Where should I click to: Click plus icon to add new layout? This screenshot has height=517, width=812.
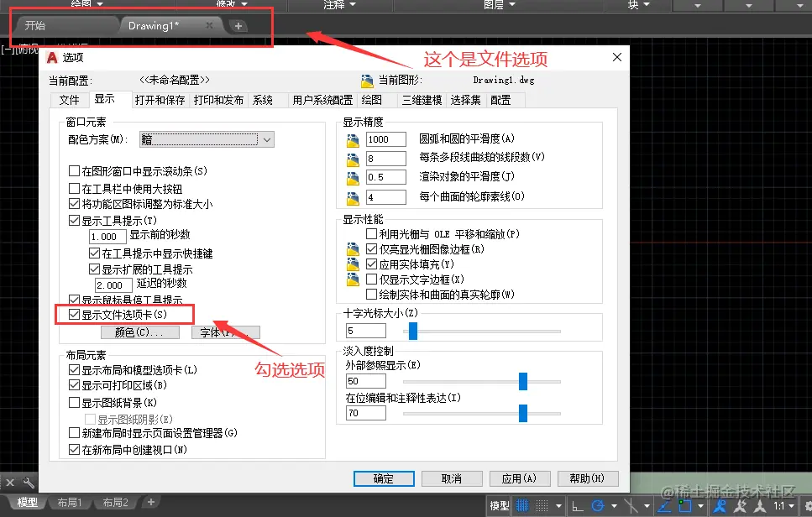click(x=150, y=502)
